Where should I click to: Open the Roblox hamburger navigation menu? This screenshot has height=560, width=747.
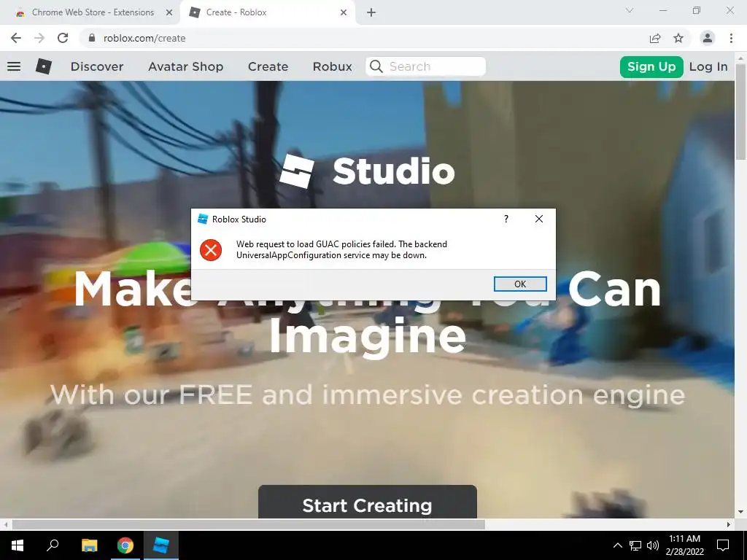pyautogui.click(x=14, y=66)
